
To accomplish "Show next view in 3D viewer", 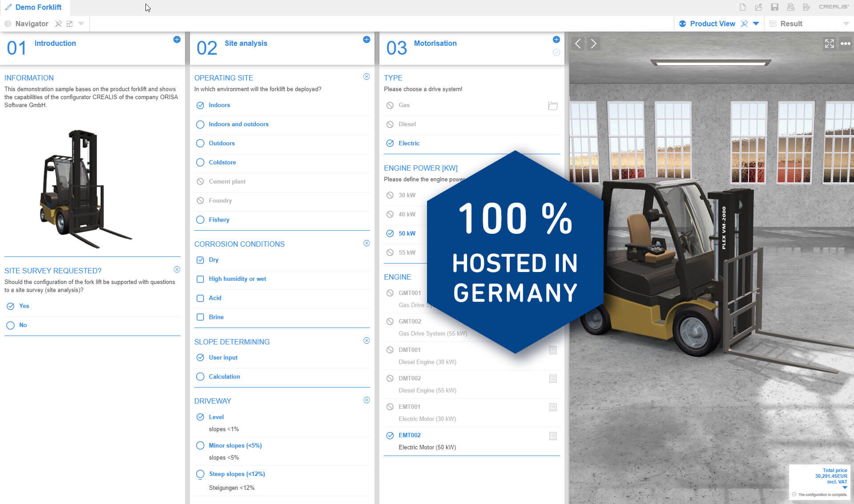I will coord(593,44).
